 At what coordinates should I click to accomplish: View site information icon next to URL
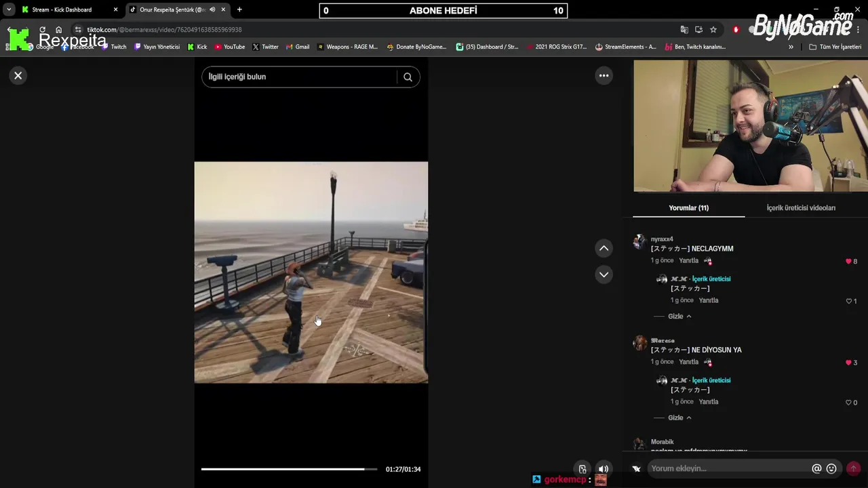pos(78,30)
